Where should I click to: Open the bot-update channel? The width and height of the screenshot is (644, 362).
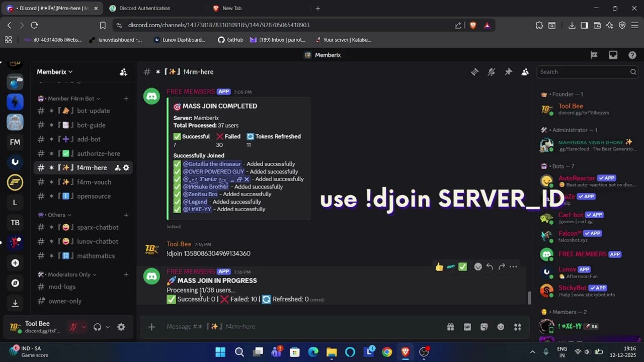(83, 111)
